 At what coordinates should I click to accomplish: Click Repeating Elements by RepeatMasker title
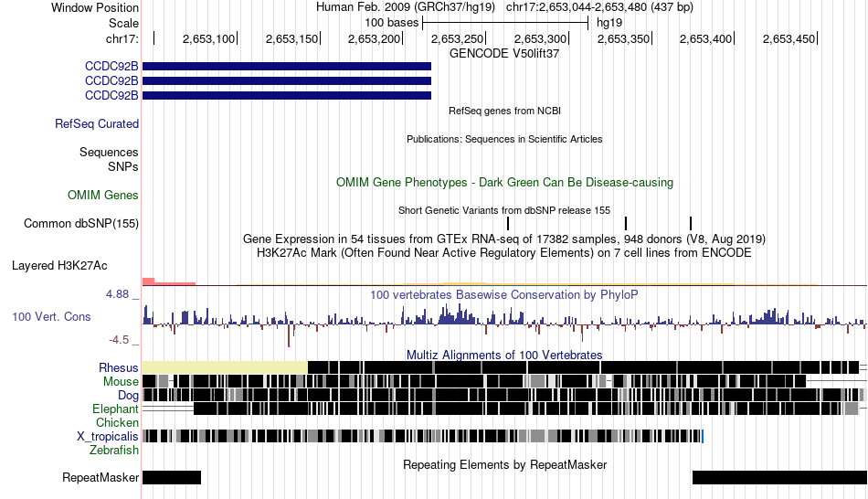(505, 464)
